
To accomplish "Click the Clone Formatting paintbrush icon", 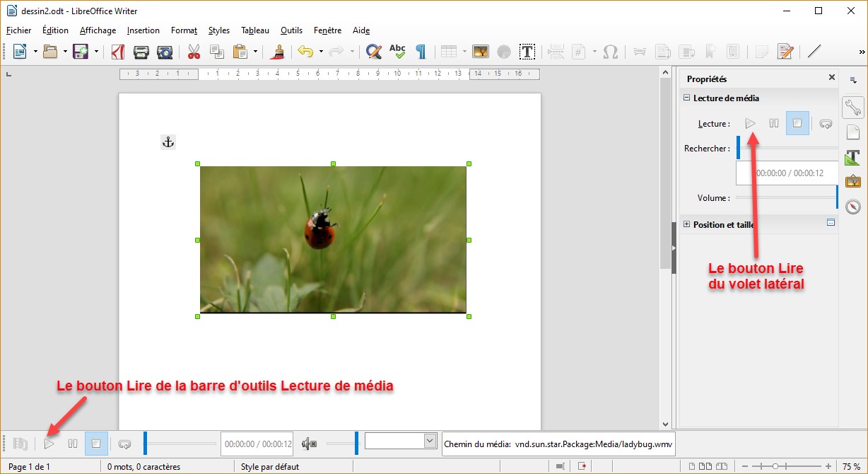I will (278, 52).
